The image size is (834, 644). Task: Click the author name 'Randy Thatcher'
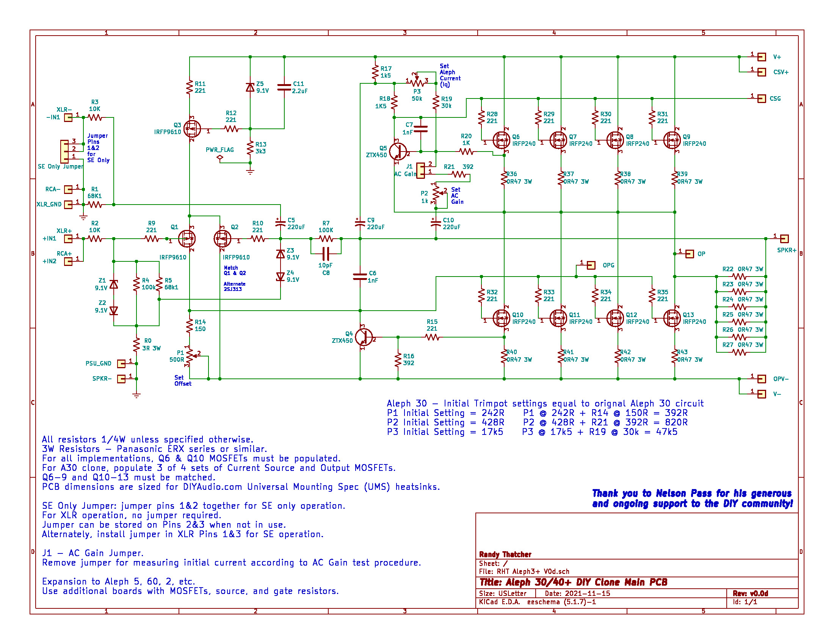click(x=505, y=554)
